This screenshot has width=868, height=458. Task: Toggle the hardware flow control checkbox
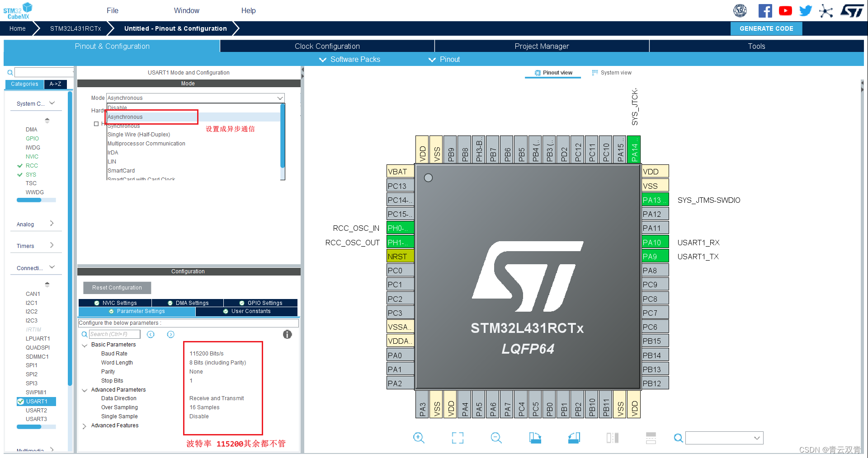pyautogui.click(x=96, y=124)
